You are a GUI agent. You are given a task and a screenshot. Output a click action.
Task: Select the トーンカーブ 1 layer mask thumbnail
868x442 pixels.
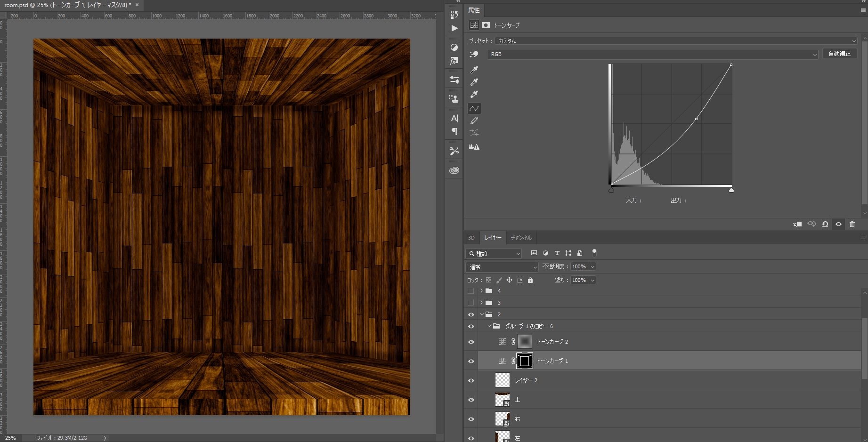tap(524, 361)
